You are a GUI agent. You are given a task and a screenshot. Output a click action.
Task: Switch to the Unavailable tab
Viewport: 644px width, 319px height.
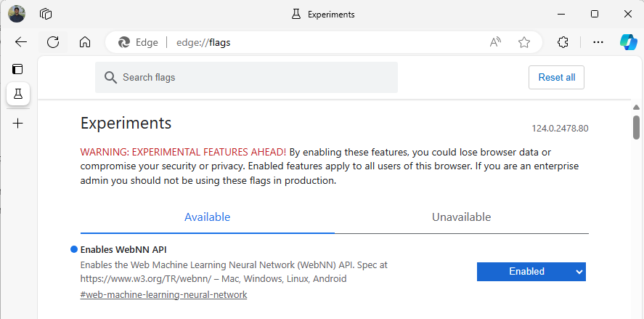pos(461,217)
